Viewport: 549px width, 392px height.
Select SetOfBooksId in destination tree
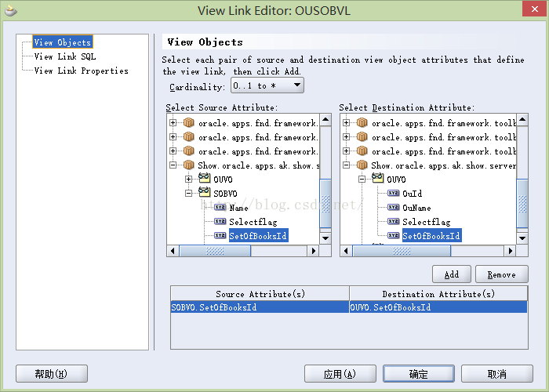pos(431,236)
